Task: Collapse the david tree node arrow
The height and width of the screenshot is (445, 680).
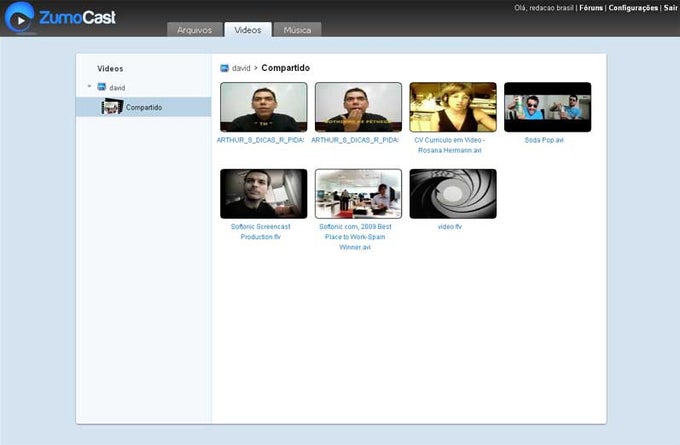Action: pos(89,86)
